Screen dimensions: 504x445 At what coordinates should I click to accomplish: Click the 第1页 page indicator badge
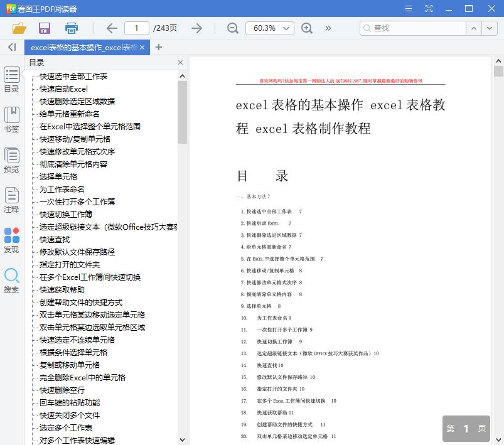[466, 428]
